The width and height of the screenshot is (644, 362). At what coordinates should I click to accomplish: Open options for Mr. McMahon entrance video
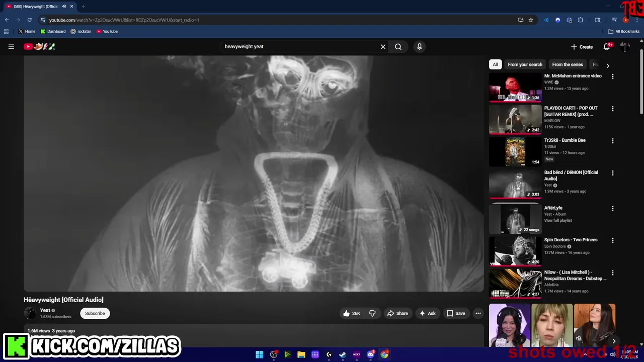612,76
